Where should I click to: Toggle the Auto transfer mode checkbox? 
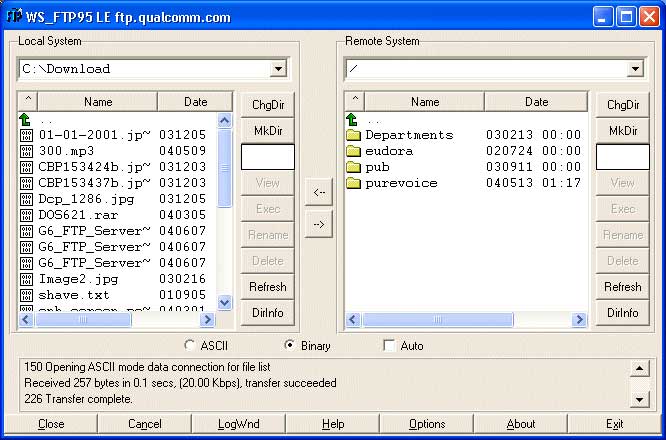[389, 345]
